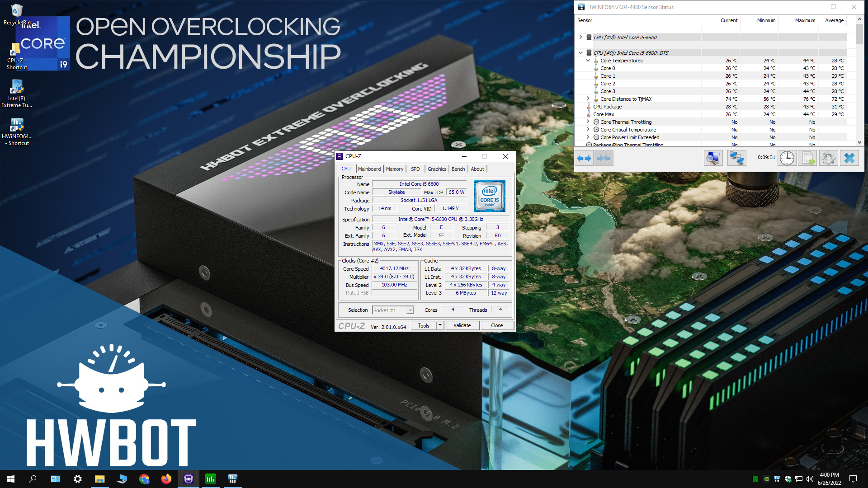
Task: Expand the Core Distance to TjMAX node
Action: click(x=588, y=99)
